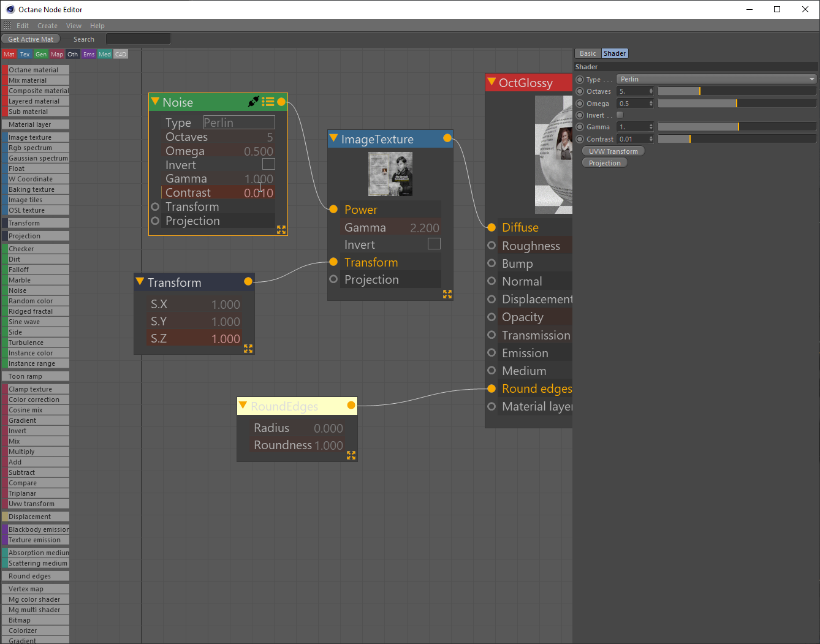Click the Get Active Mat button
This screenshot has width=820, height=644.
(x=31, y=39)
